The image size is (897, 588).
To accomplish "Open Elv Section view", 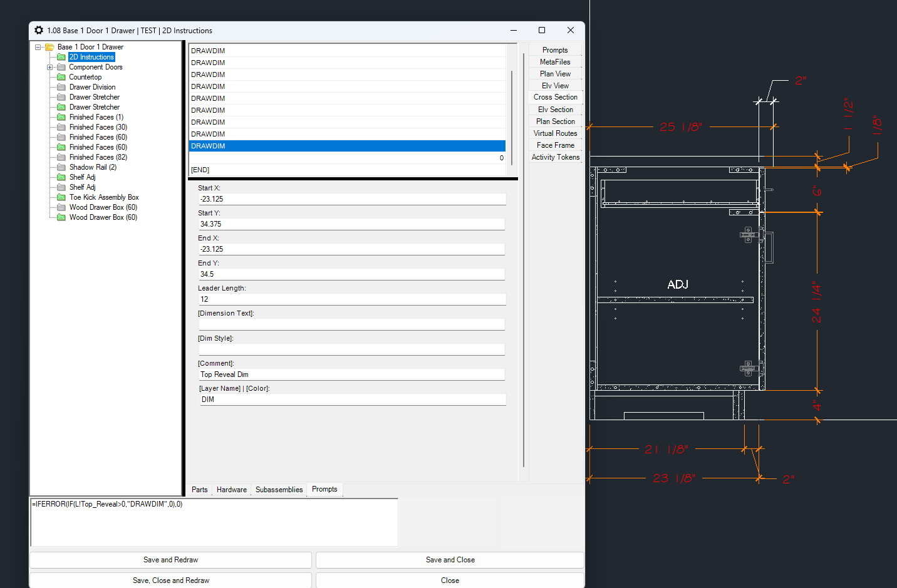I will pos(555,110).
